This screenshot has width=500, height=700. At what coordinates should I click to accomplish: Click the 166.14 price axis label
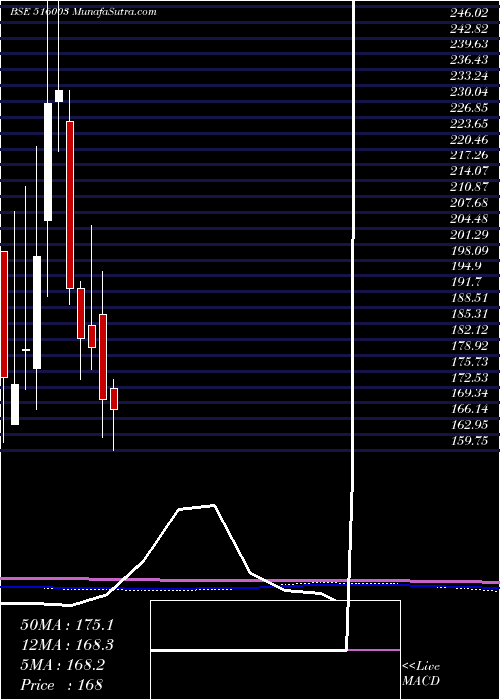tap(469, 409)
